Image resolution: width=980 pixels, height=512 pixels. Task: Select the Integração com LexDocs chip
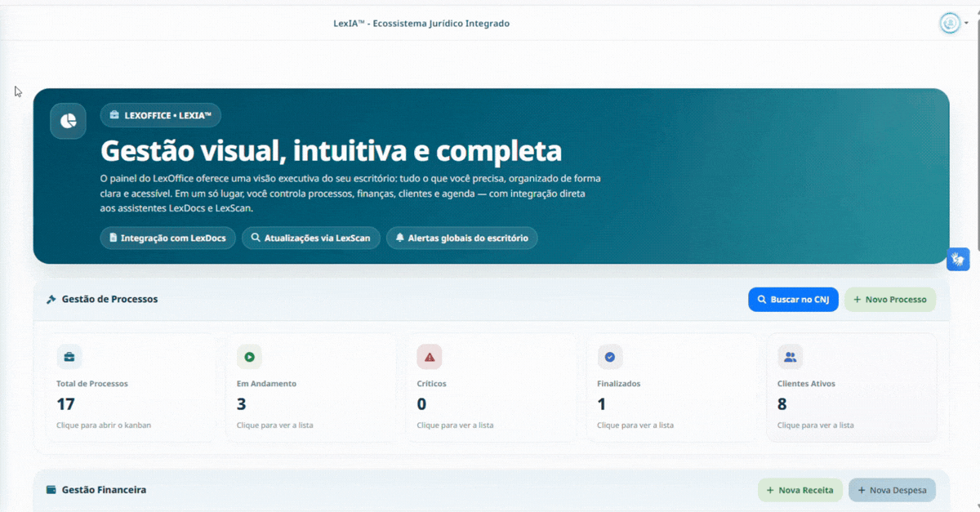click(x=167, y=238)
